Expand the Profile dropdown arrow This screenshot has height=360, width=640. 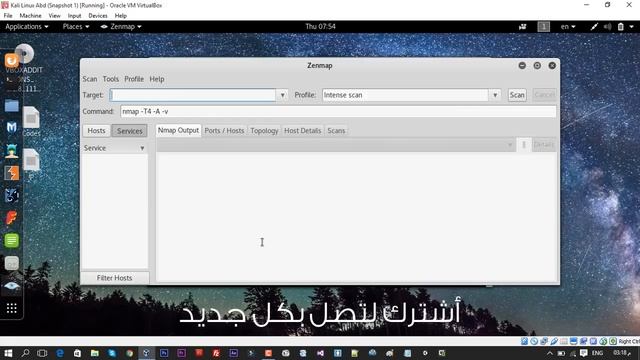coord(495,95)
